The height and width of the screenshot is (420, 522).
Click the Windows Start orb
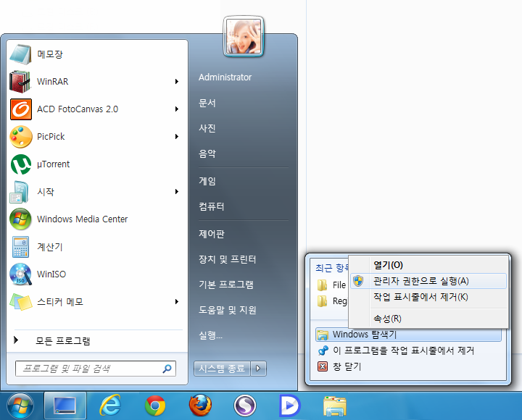(20, 406)
